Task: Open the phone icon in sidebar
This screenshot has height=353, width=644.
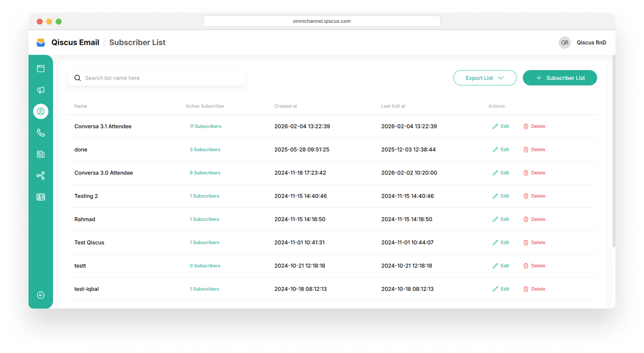Action: 41,133
